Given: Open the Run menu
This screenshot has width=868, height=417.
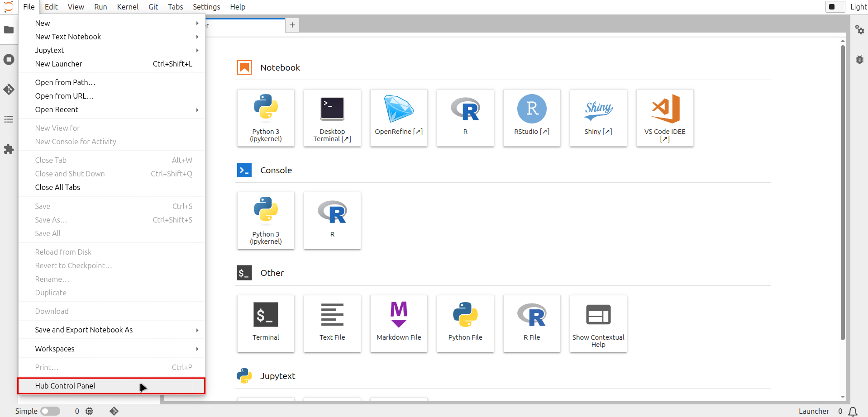Looking at the screenshot, I should pyautogui.click(x=100, y=7).
